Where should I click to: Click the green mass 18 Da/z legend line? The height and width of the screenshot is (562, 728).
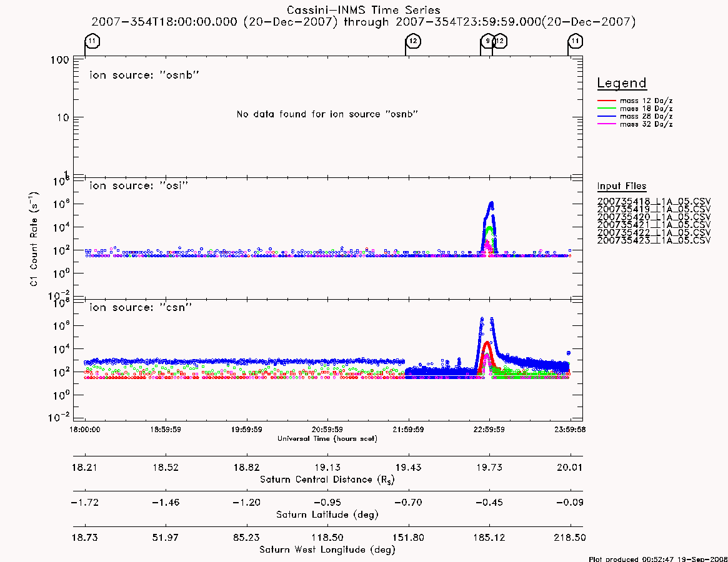tap(606, 109)
